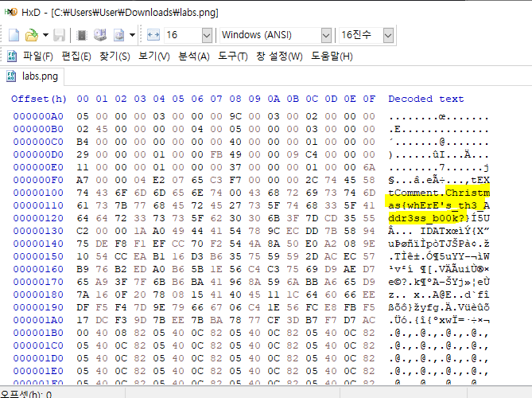Click the 16진수 offset base box
This screenshot has width=532, height=398.
[x=361, y=35]
